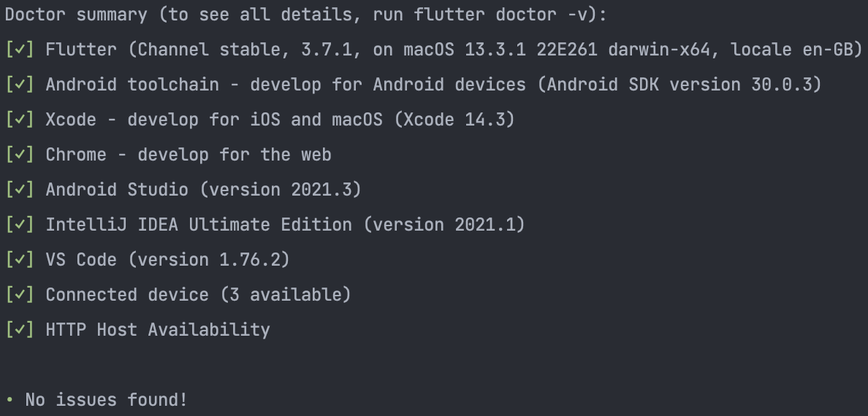The image size is (868, 416).
Task: Click 'IntelliJ IDEA Ultimate Edition' text
Action: tap(199, 225)
